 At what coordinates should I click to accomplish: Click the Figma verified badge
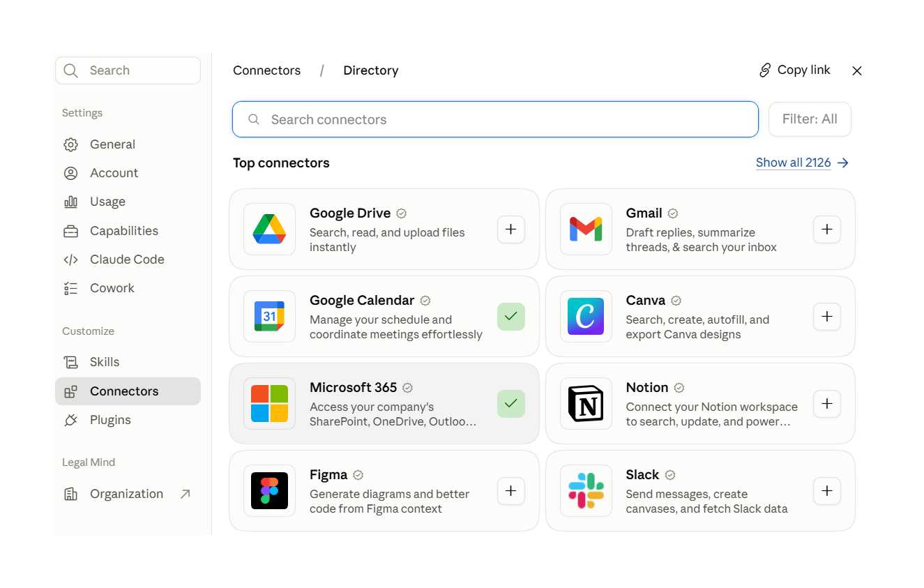coord(358,475)
